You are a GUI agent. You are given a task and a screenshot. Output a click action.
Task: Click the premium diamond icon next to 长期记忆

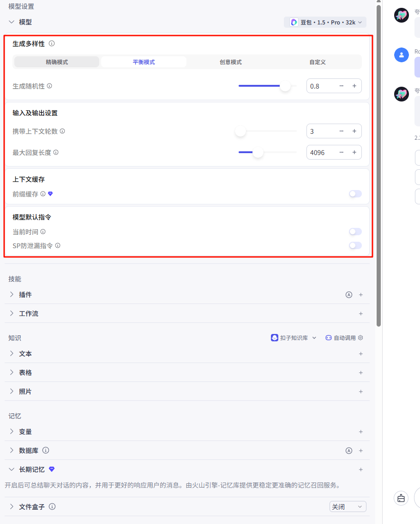click(51, 469)
